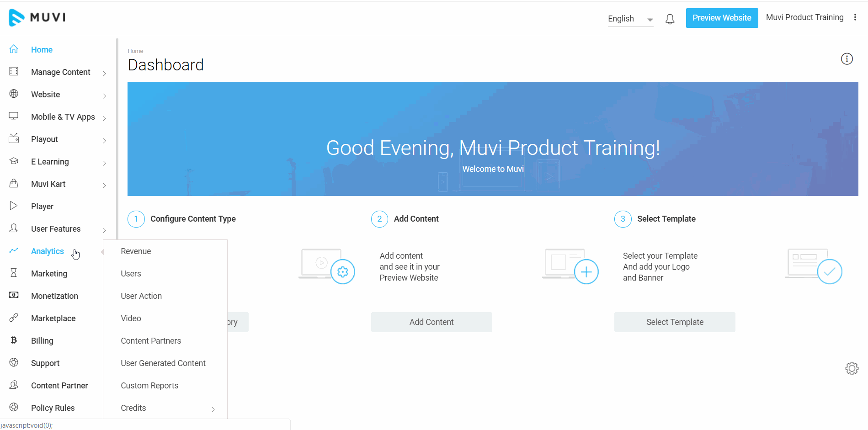Click the E Learning graduation cap icon

(14, 161)
